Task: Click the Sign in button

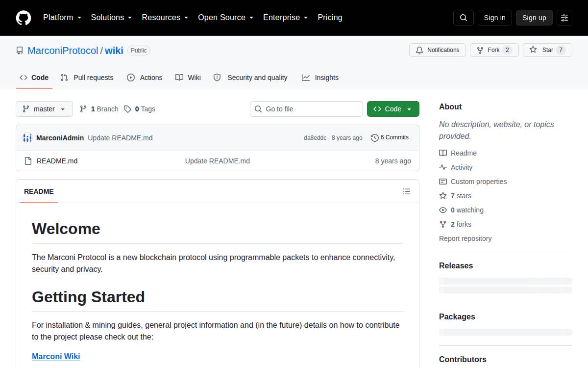Action: [494, 18]
